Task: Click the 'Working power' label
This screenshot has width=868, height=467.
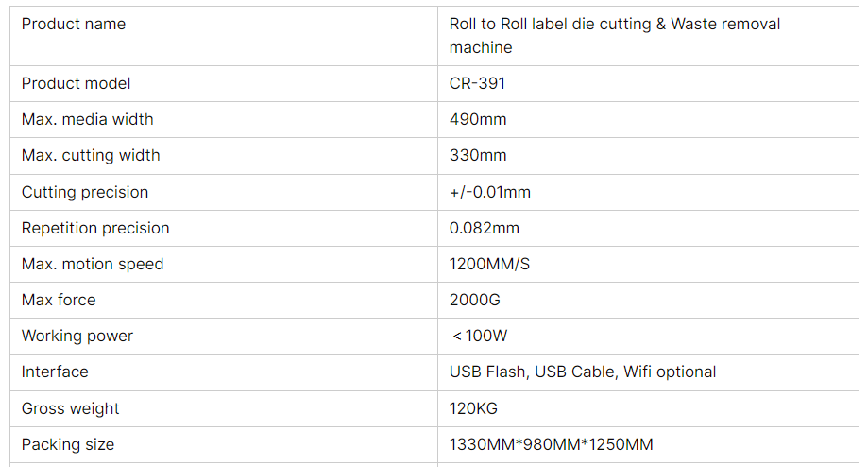Action: pos(77,337)
